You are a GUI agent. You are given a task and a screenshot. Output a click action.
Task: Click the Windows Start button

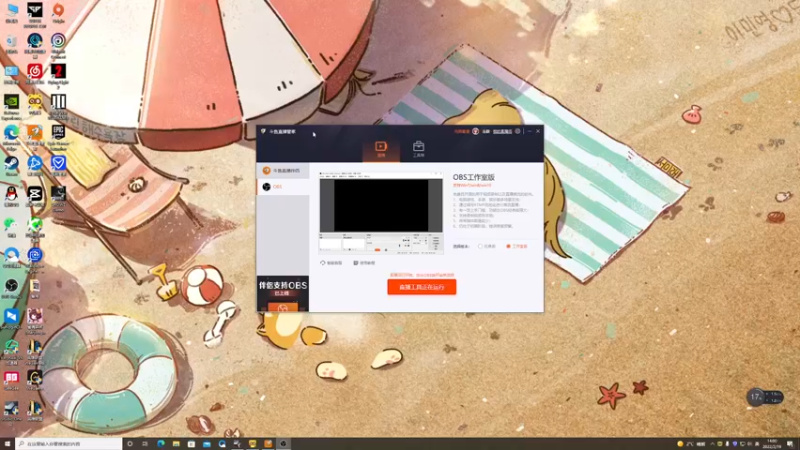coord(7,444)
